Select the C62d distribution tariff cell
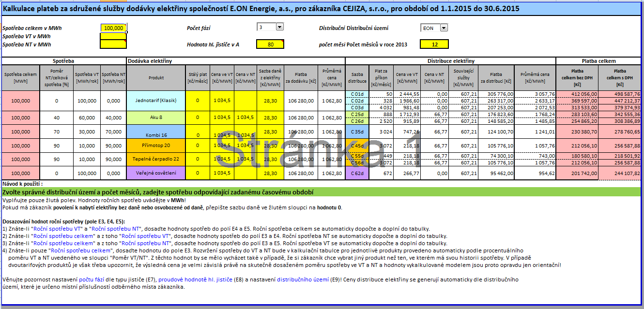The image size is (644, 309). (x=357, y=173)
